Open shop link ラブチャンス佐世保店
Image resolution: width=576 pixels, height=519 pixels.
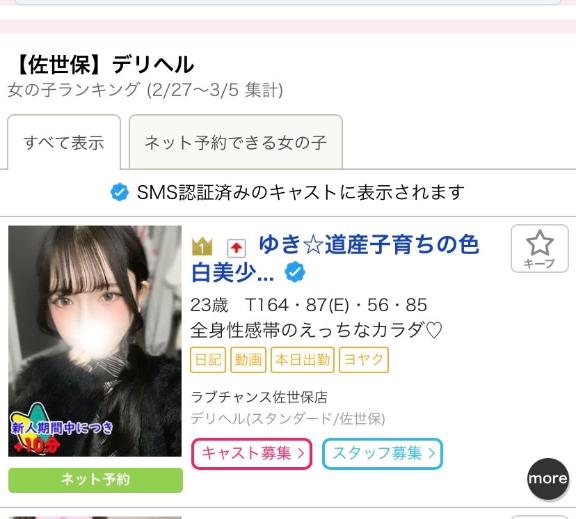259,397
